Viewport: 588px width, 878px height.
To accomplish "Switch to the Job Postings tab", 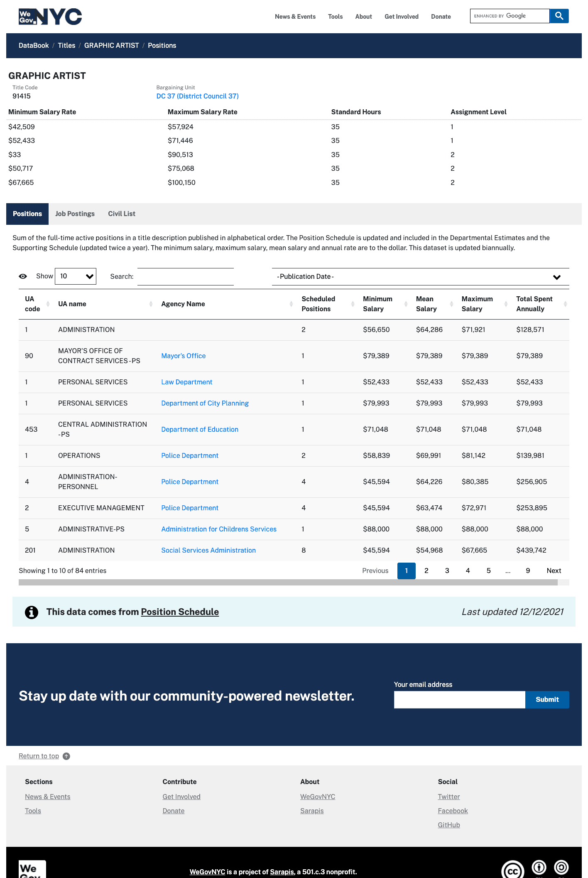I will pyautogui.click(x=75, y=214).
